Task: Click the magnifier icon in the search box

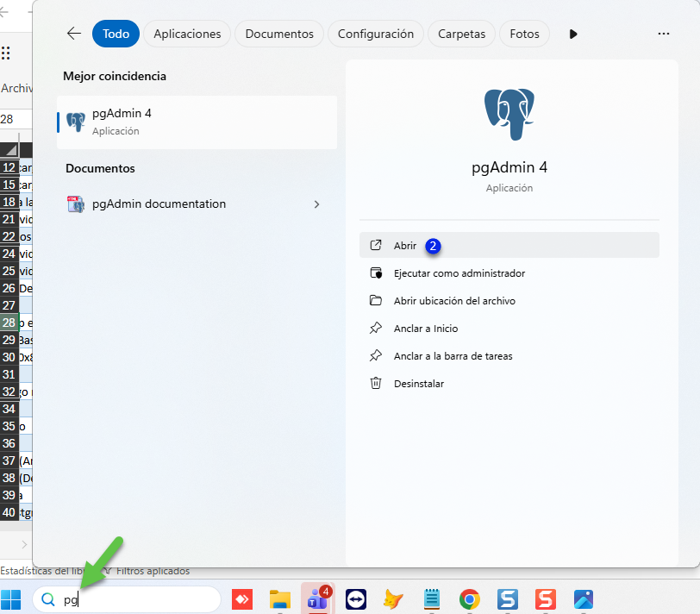Action: pyautogui.click(x=47, y=599)
